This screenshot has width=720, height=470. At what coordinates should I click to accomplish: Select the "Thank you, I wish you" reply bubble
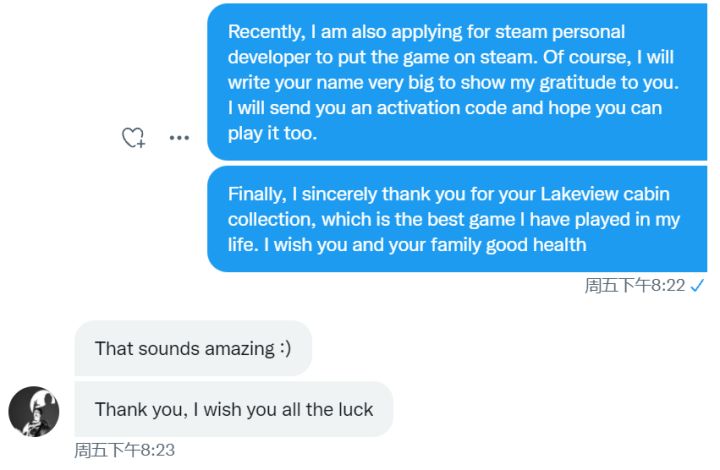(233, 409)
